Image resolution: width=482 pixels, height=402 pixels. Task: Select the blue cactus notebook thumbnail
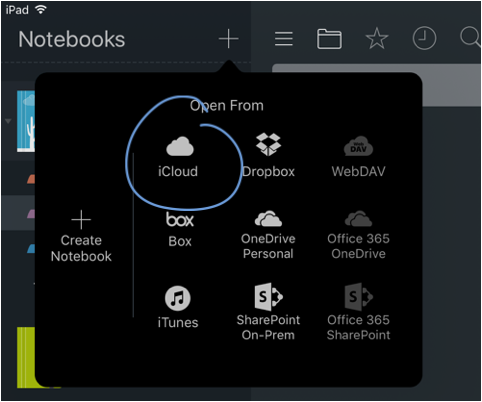26,121
